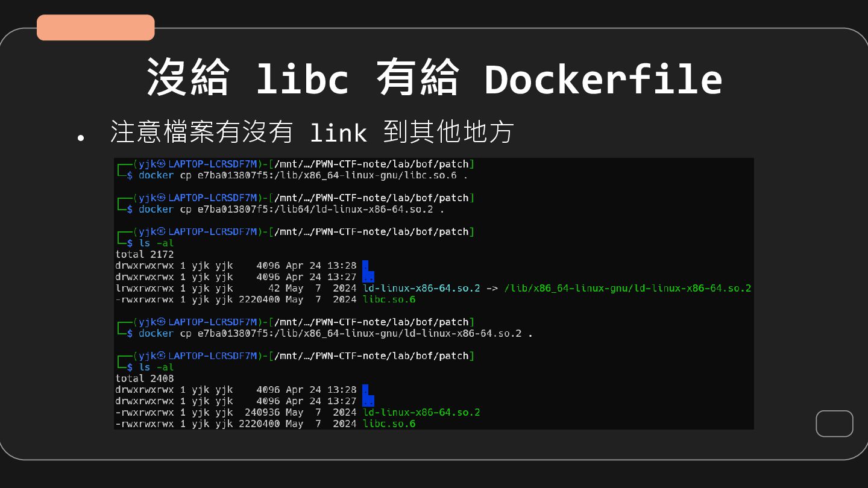
Task: Select the orange rounded rectangle shape at the slide top
Action: tap(96, 28)
